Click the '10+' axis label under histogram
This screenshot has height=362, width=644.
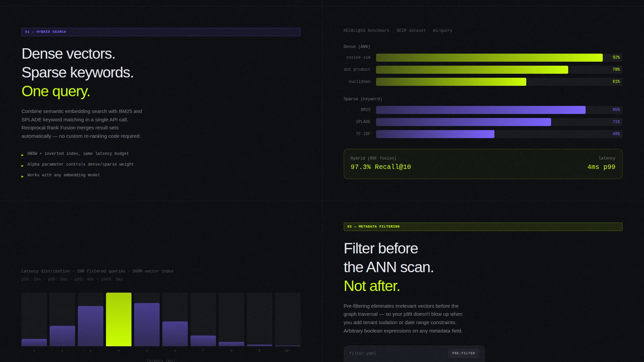point(287,351)
